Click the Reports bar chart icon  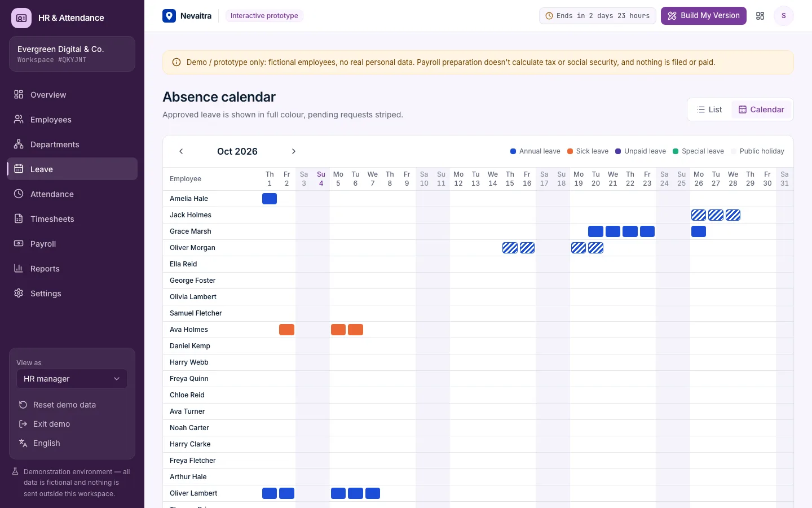coord(19,268)
